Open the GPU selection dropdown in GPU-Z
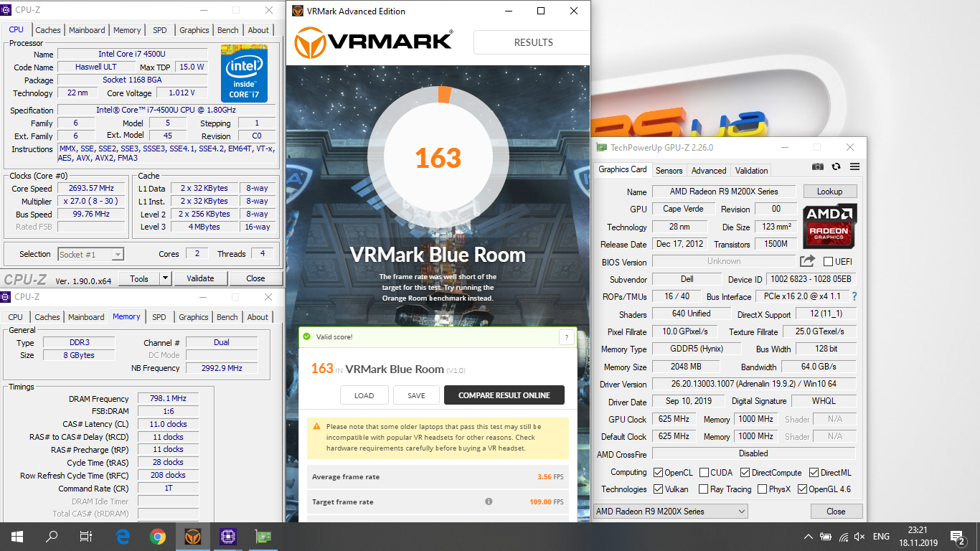Viewport: 980px width, 551px height. coord(671,512)
